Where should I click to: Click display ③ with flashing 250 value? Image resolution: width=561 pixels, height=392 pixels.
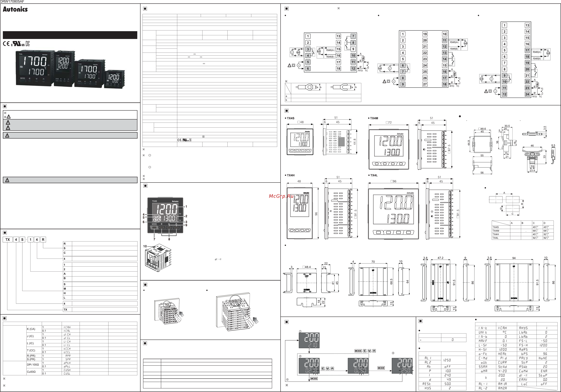click(x=402, y=366)
